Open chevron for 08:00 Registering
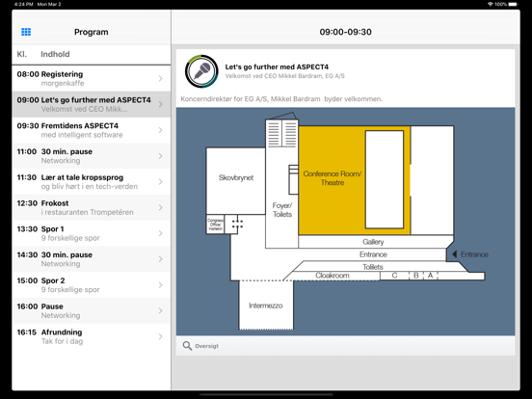Viewport: 532px width, 399px height. [161, 78]
